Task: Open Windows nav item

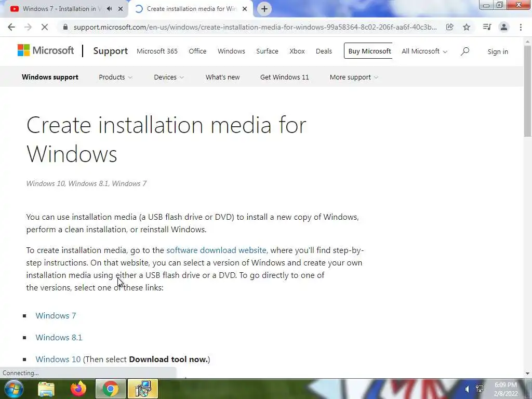Action: point(231,51)
